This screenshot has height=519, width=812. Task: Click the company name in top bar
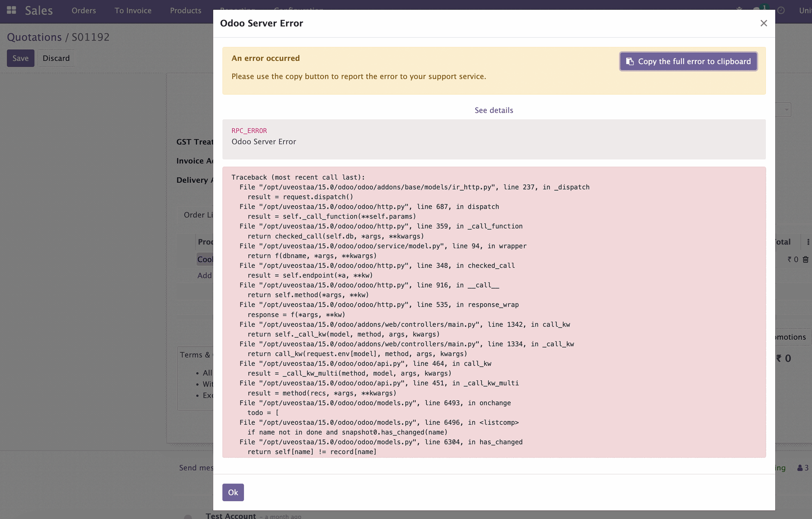(805, 11)
